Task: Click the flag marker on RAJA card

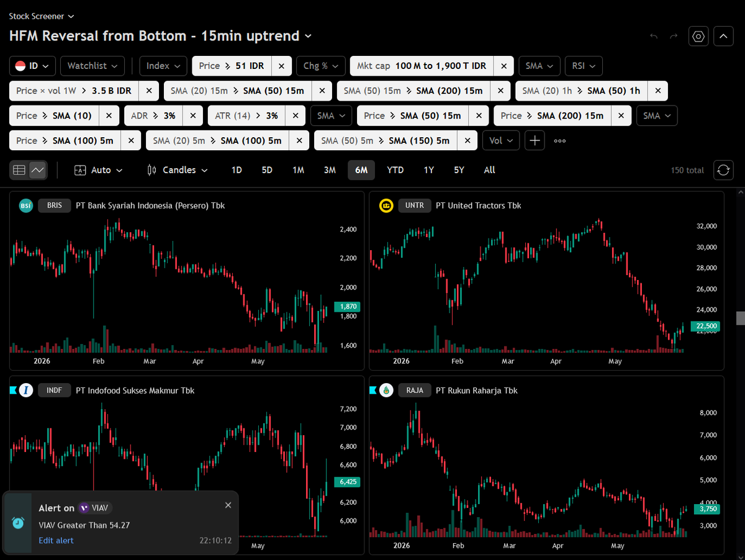Action: click(x=372, y=391)
